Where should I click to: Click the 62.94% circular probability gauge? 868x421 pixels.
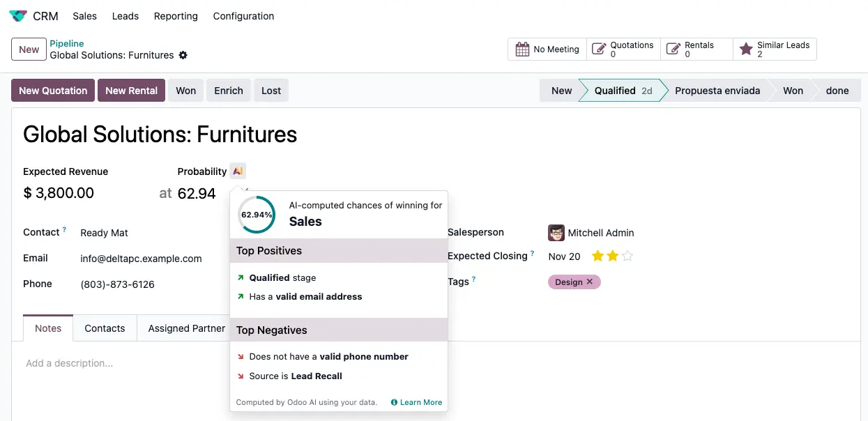click(255, 215)
